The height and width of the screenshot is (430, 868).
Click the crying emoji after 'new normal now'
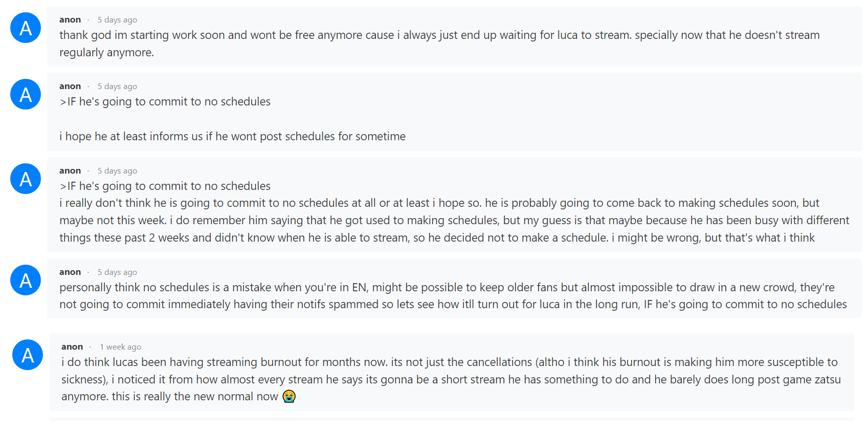289,397
